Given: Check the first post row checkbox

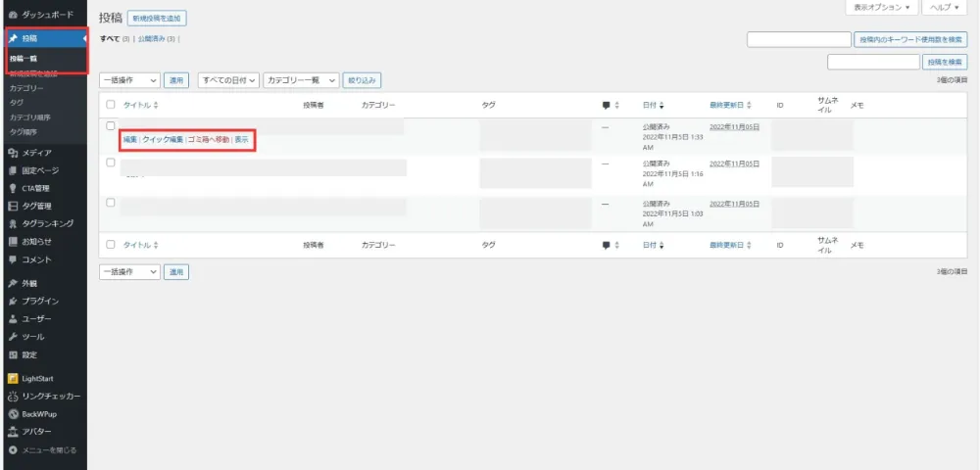Looking at the screenshot, I should [x=111, y=125].
